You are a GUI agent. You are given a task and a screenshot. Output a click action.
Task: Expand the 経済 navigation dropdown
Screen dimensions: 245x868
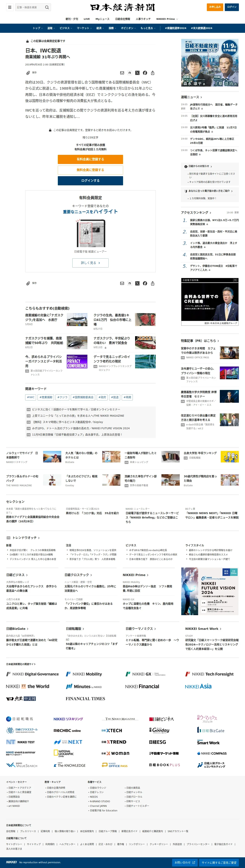point(100,28)
